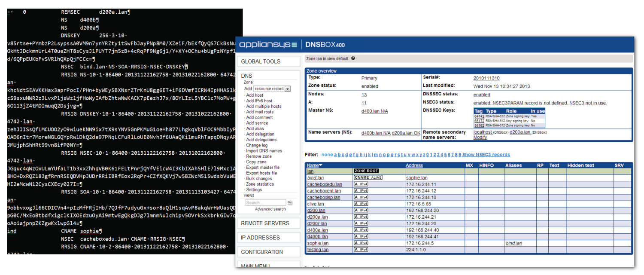Click filter 'none' link
The width and height of the screenshot is (644, 275).
click(327, 155)
